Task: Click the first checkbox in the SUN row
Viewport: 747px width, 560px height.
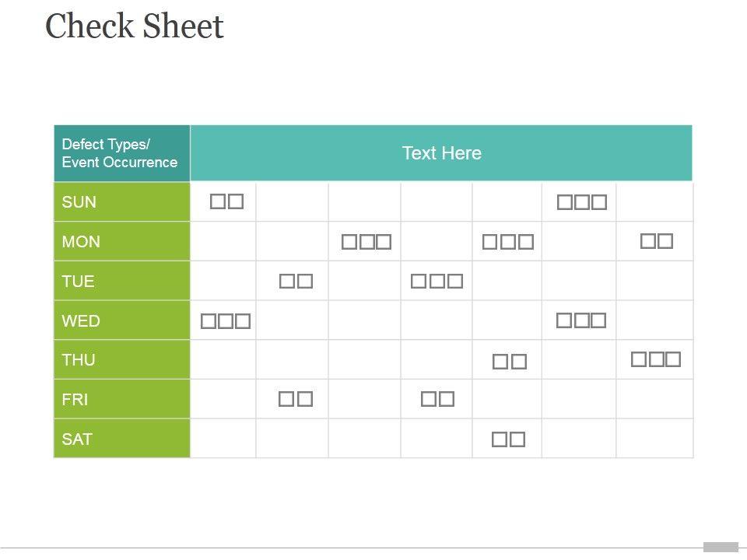Action: 218,202
